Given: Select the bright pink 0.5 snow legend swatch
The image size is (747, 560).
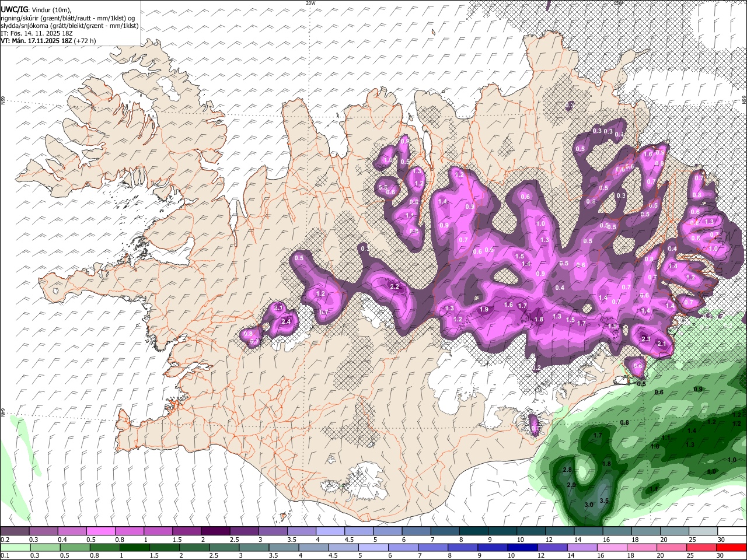Looking at the screenshot, I should (x=100, y=531).
